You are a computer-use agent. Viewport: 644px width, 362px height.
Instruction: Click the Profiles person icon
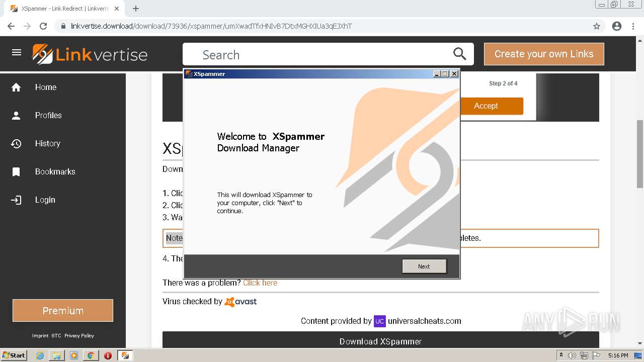pos(16,116)
